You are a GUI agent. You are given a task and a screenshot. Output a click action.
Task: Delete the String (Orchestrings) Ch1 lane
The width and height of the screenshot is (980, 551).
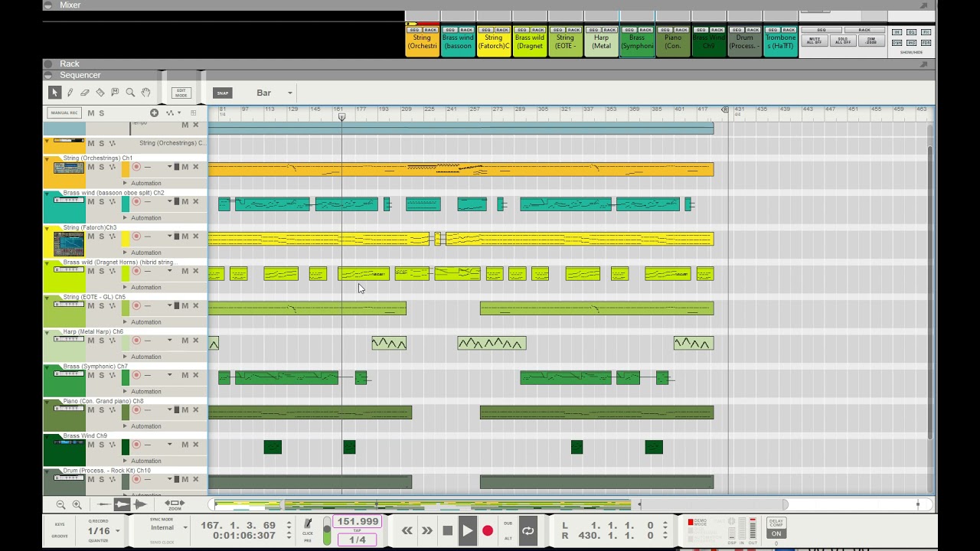pos(195,167)
